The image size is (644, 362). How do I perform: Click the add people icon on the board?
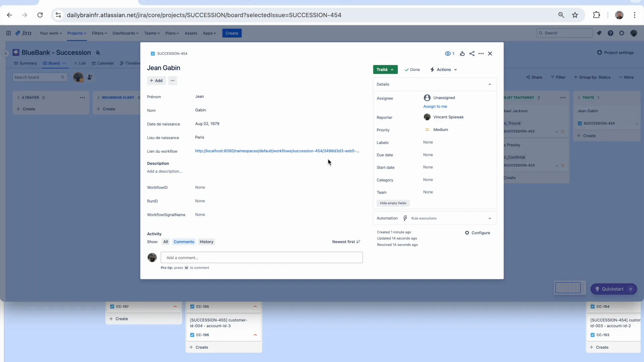[x=90, y=77]
